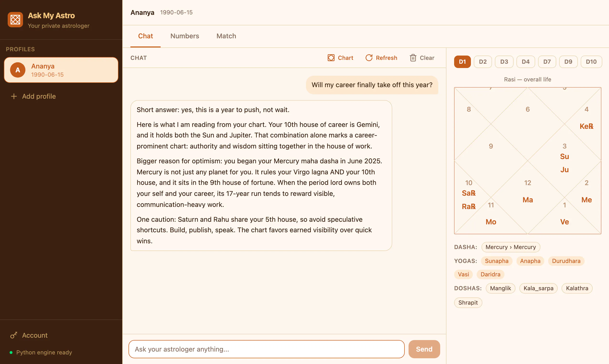The height and width of the screenshot is (364, 609).
Task: Click house number 8 in the chart
Action: coord(468,109)
